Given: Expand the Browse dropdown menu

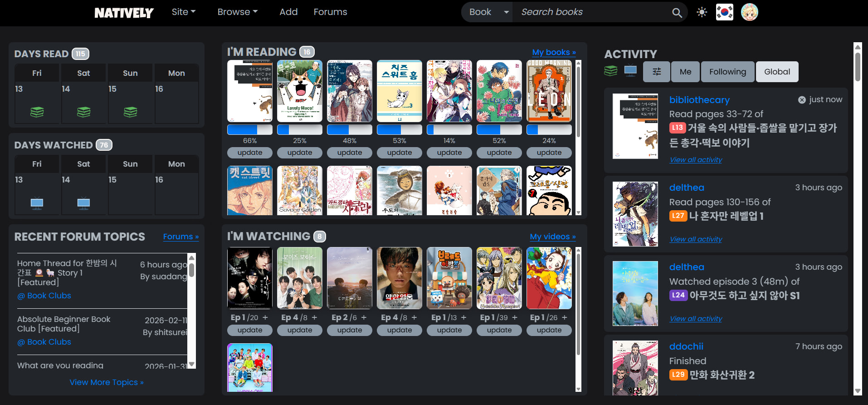Looking at the screenshot, I should click(x=237, y=12).
